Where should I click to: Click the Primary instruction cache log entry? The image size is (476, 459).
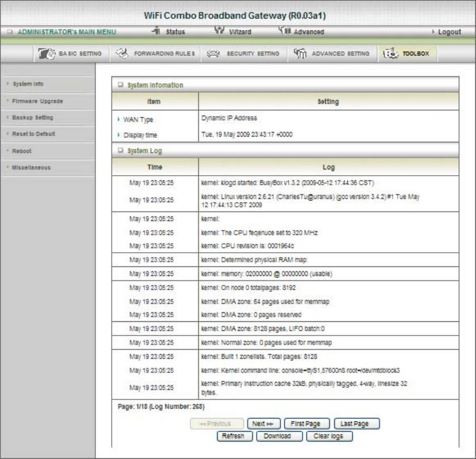tap(304, 388)
